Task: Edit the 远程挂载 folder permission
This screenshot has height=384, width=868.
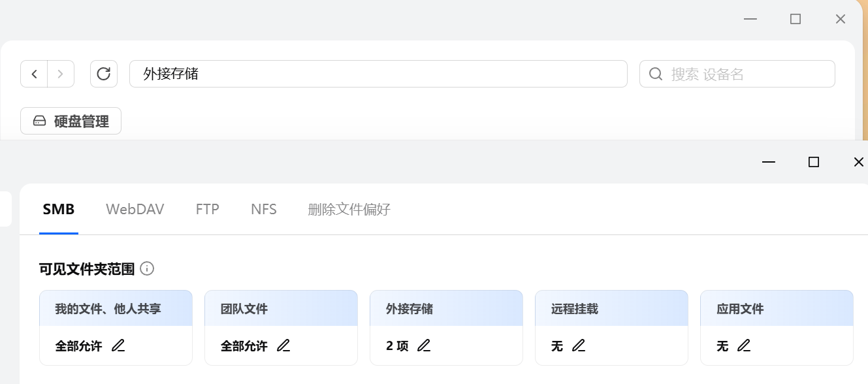Action: (578, 345)
